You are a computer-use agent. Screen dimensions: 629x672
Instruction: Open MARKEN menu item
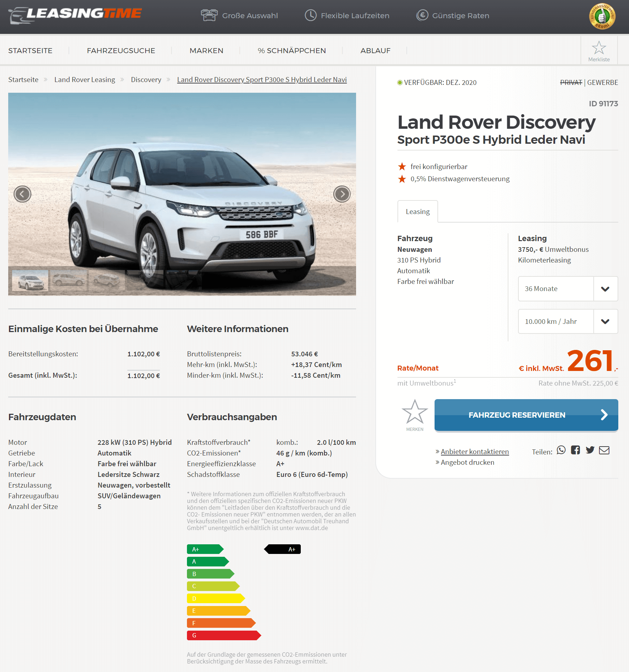(206, 51)
